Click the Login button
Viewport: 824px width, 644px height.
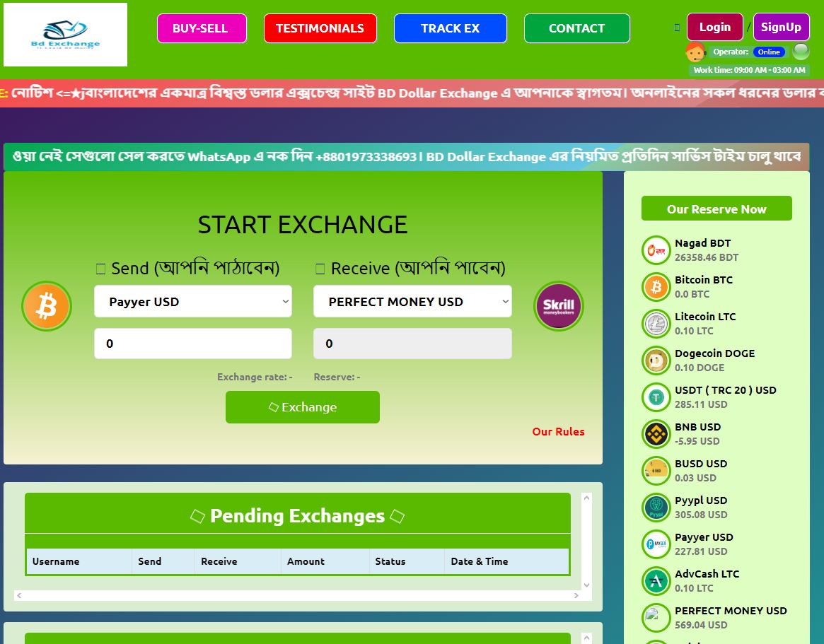pos(714,28)
